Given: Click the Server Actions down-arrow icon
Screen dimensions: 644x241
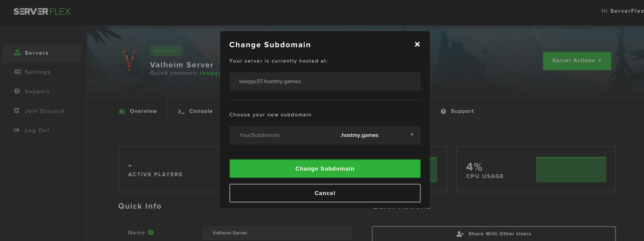Looking at the screenshot, I should (600, 61).
